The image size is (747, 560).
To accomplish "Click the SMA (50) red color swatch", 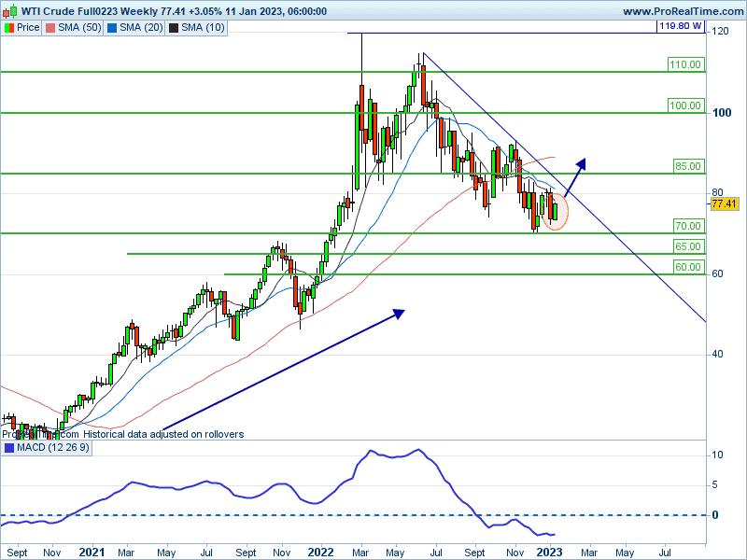I will click(x=51, y=28).
